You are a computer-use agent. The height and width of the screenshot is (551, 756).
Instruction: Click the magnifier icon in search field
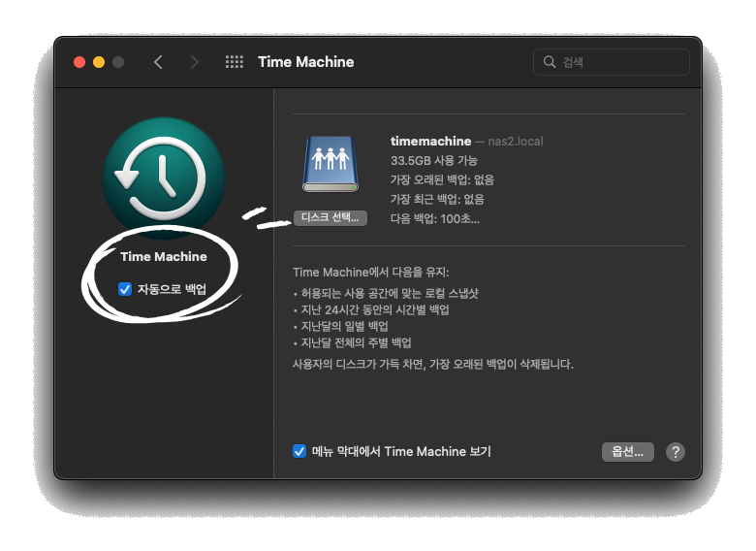tap(550, 62)
